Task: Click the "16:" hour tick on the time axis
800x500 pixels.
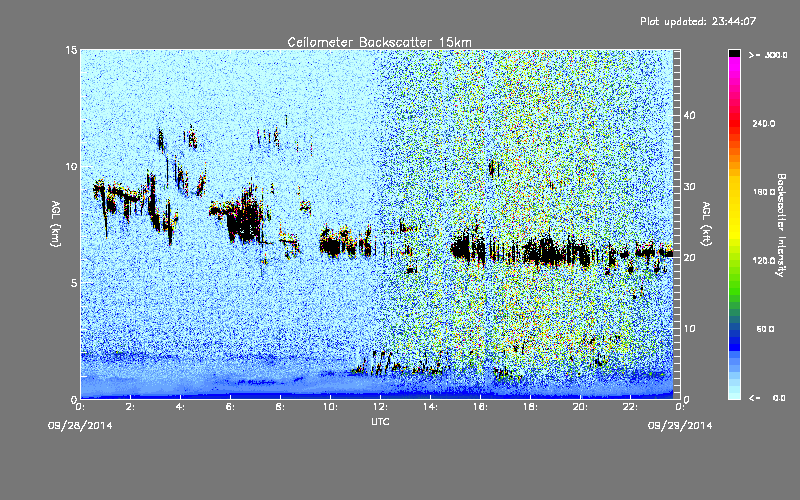Action: (x=480, y=407)
